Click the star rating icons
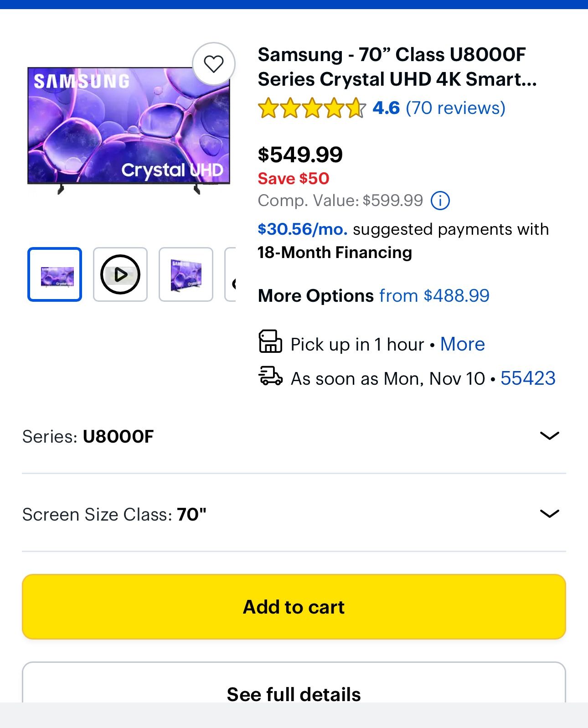The height and width of the screenshot is (728, 588). click(312, 108)
